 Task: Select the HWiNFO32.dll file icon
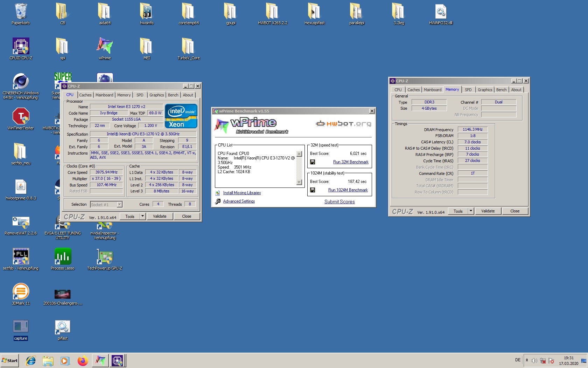(441, 14)
